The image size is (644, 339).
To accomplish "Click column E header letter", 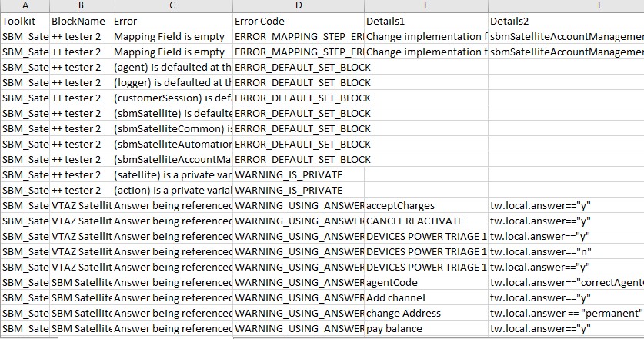I will click(425, 6).
